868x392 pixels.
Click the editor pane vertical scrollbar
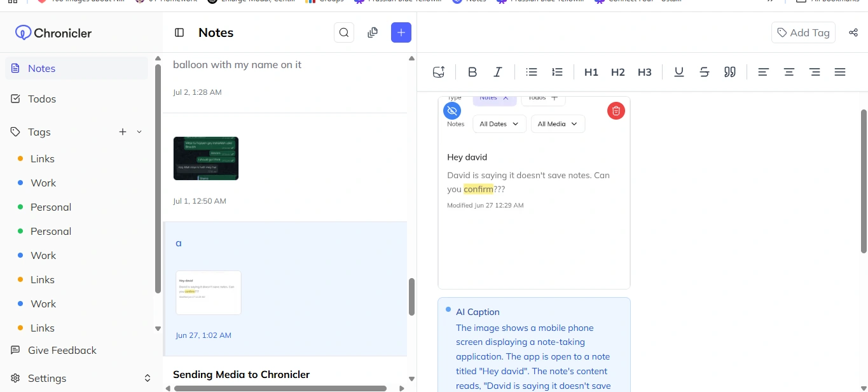864,181
